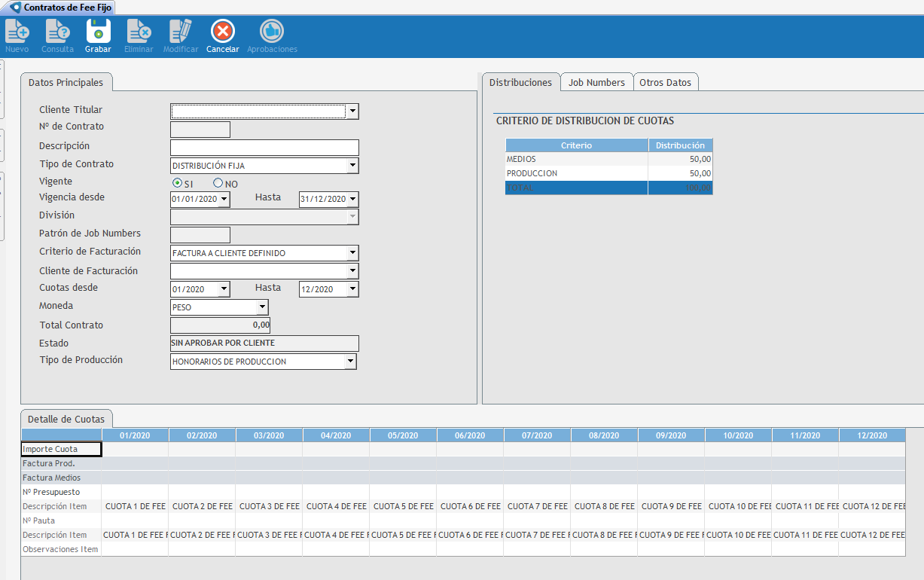
Task: Select the NO radio button for Vigente
Action: coord(218,183)
